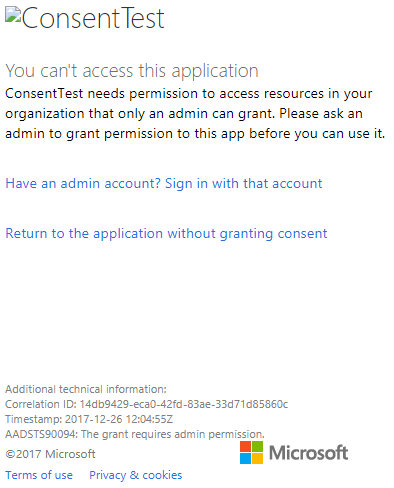
Task: Click the ©2017 Microsoft copyright text
Action: pos(50,454)
